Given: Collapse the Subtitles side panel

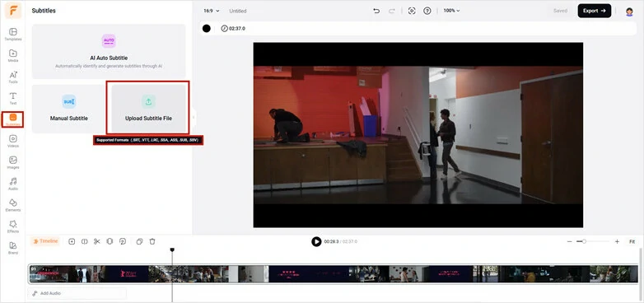Looking at the screenshot, I should (193, 118).
